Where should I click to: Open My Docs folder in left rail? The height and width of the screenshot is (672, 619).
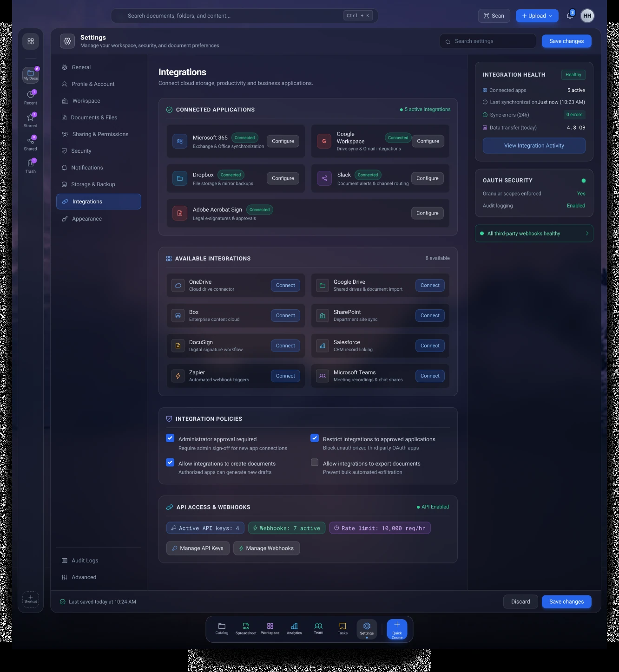31,75
